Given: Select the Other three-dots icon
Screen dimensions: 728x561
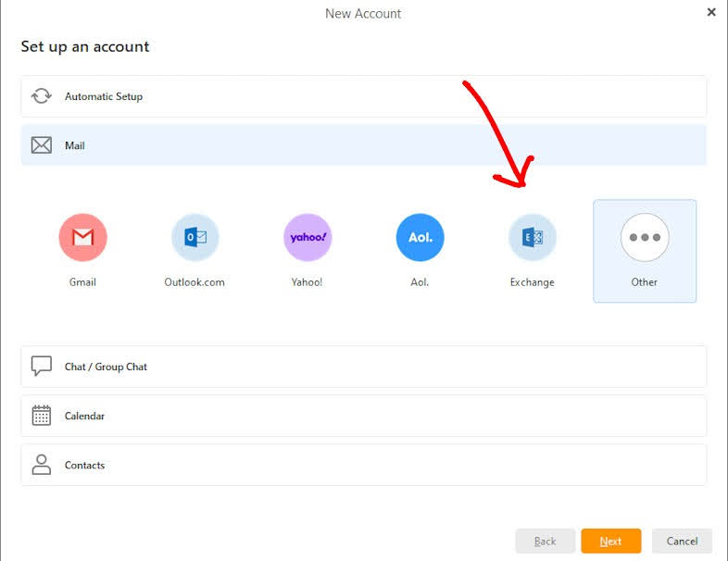Looking at the screenshot, I should tap(645, 238).
